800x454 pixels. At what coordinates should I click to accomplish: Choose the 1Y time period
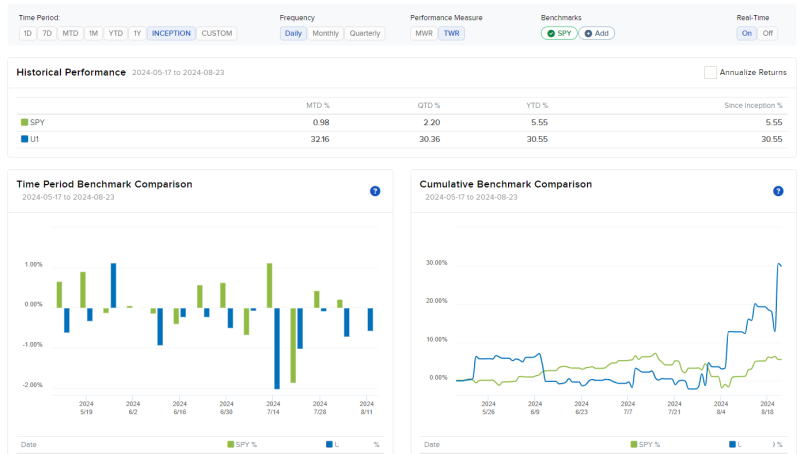(x=137, y=33)
